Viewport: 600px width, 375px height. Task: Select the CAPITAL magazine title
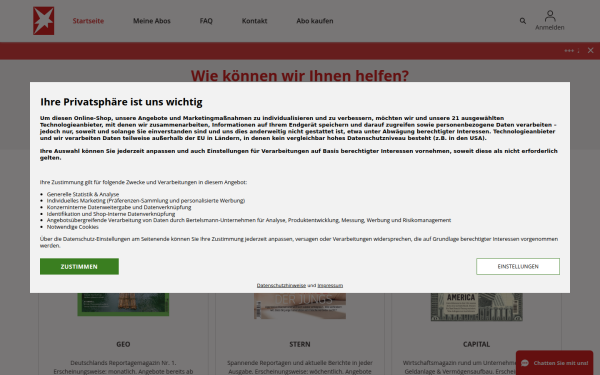coord(476,344)
